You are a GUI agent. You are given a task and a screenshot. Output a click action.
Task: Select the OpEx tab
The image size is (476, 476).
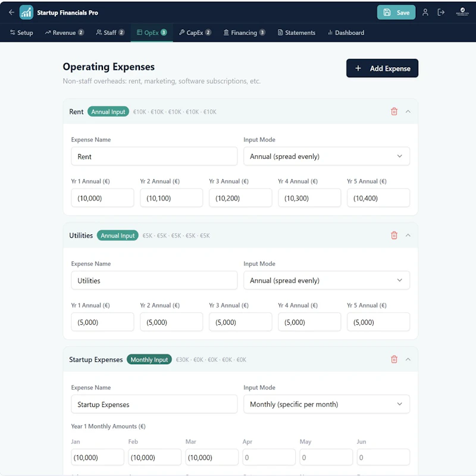[152, 33]
